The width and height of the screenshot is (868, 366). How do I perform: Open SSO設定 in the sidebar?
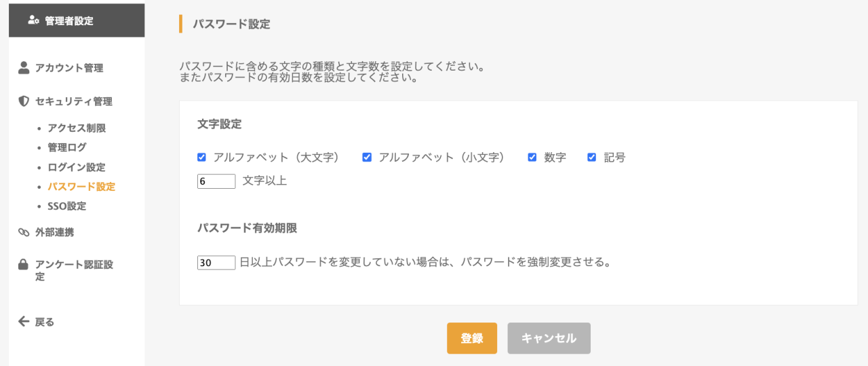click(x=66, y=206)
